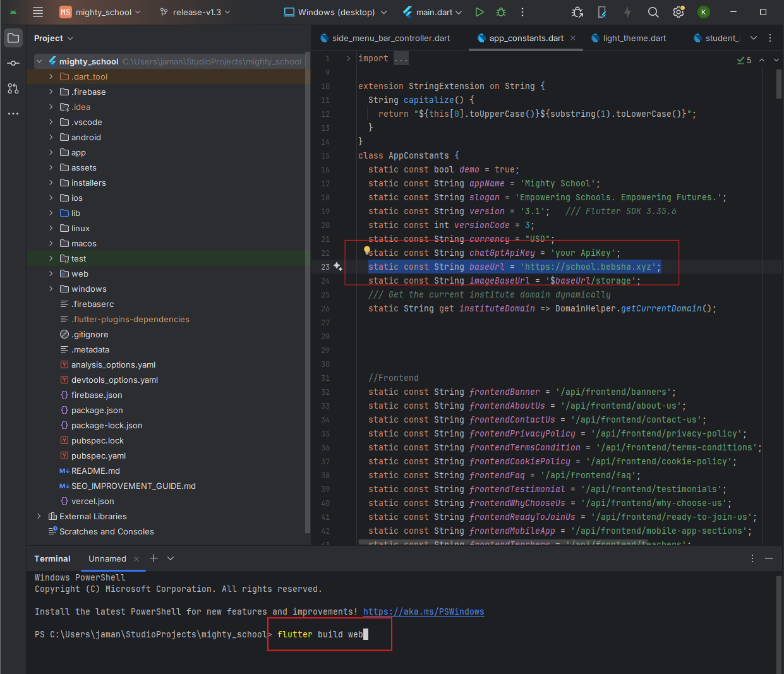Expand the lib folder
This screenshot has width=784, height=674.
tap(51, 213)
